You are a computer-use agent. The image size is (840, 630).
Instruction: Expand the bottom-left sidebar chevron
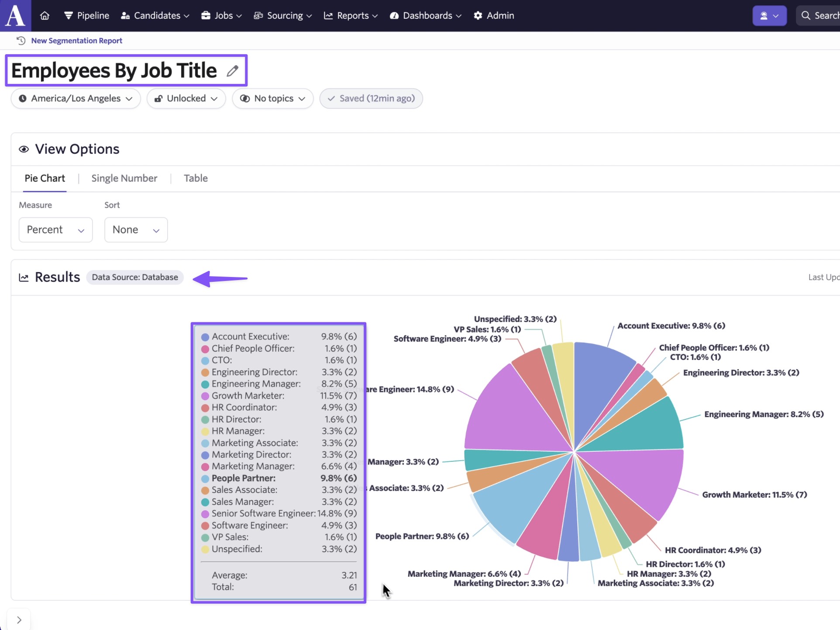19,620
